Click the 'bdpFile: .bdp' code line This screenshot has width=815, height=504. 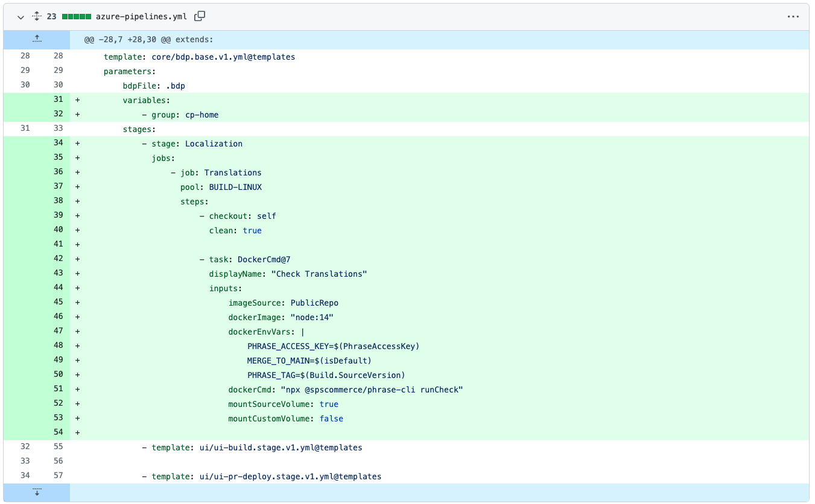pyautogui.click(x=154, y=86)
